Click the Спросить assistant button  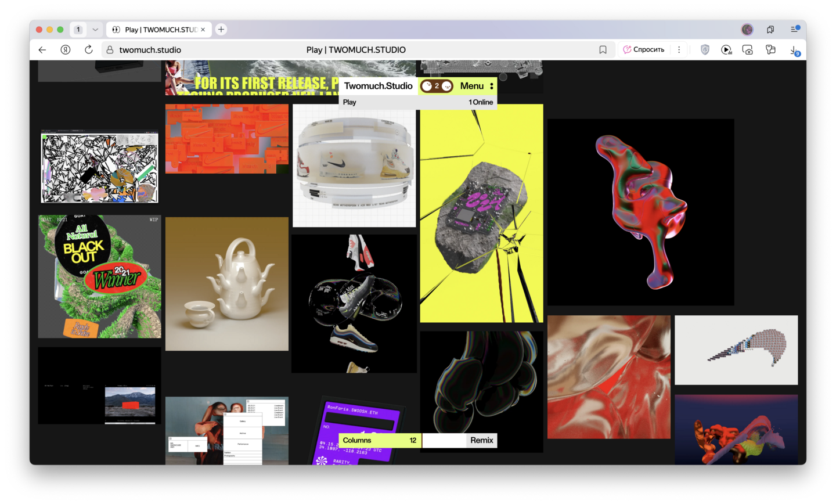643,50
